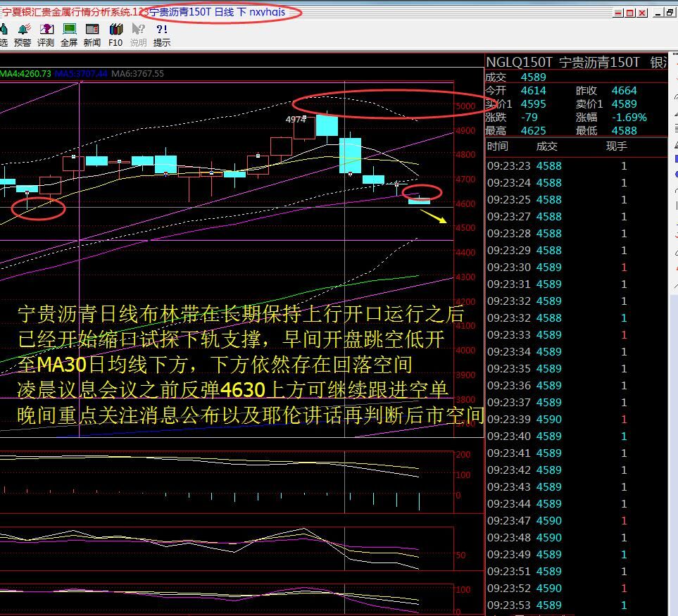Click the red maximize button of main window
Viewport: 678px width, 616px height.
pyautogui.click(x=630, y=13)
